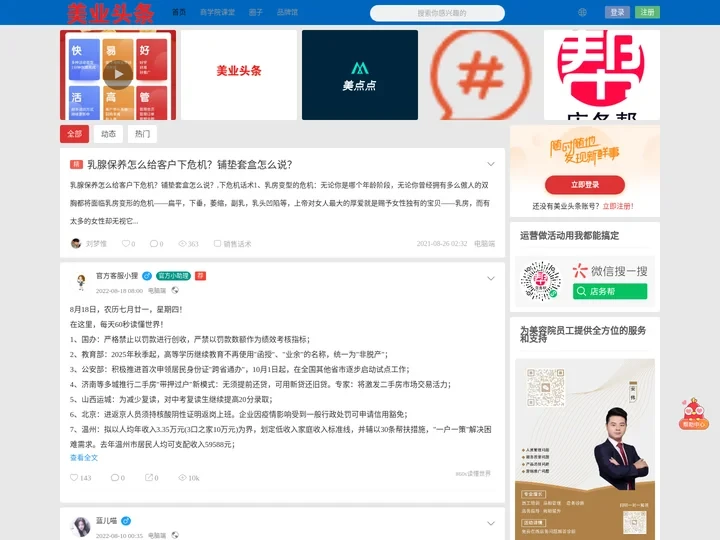Viewport: 720px width, 540px height.
Task: Click the 美业头条 site logo
Action: [x=110, y=13]
